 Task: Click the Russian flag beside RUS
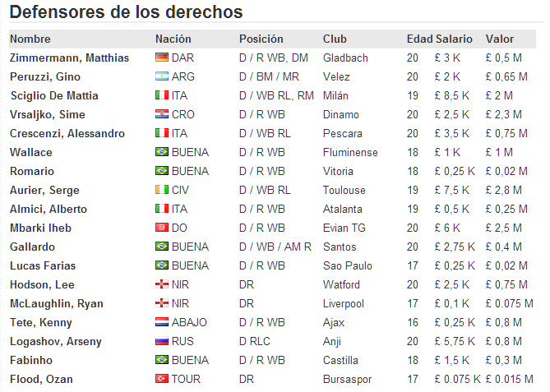point(162,341)
